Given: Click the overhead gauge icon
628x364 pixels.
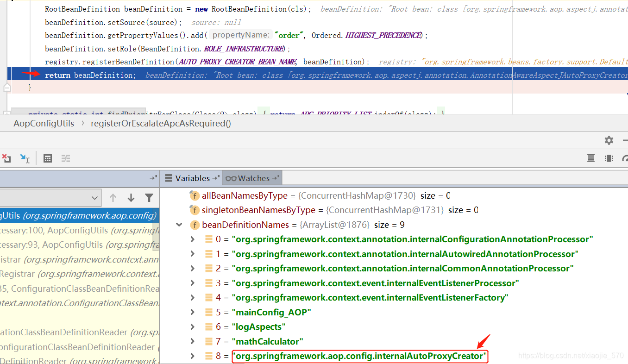Looking at the screenshot, I should click(625, 158).
